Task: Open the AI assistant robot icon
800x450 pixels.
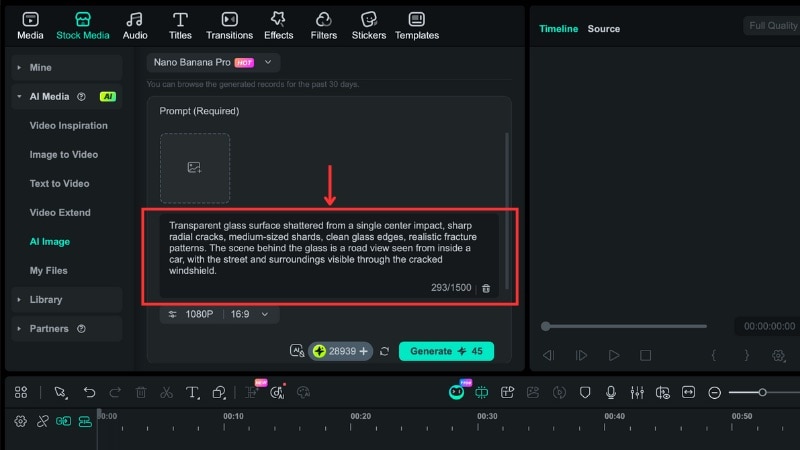Action: click(x=456, y=392)
